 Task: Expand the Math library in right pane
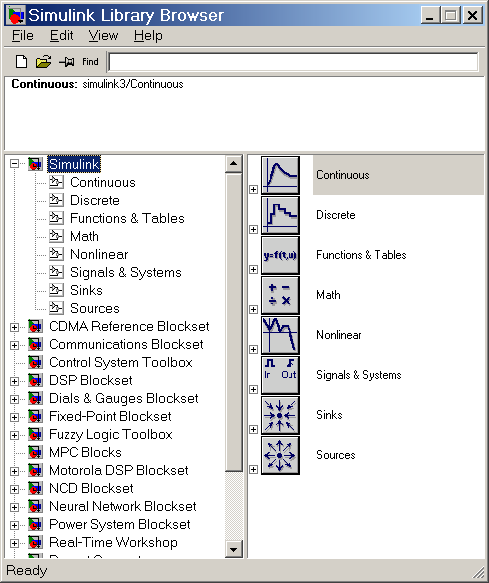pyautogui.click(x=254, y=309)
